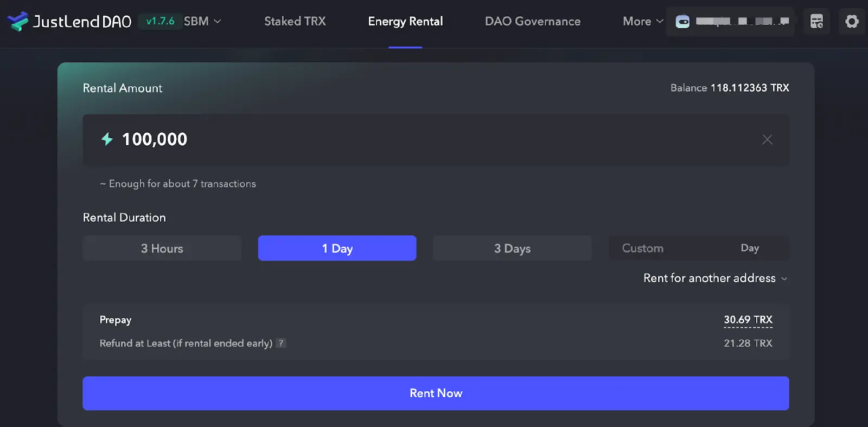Go to the Staked TRX tab
Viewport: 868px width, 427px height.
tap(295, 21)
